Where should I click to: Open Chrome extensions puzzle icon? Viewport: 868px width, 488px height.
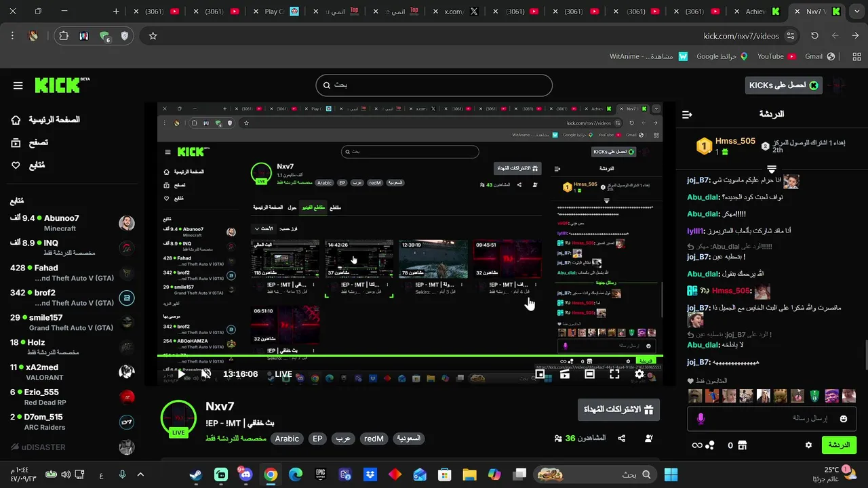(x=64, y=36)
